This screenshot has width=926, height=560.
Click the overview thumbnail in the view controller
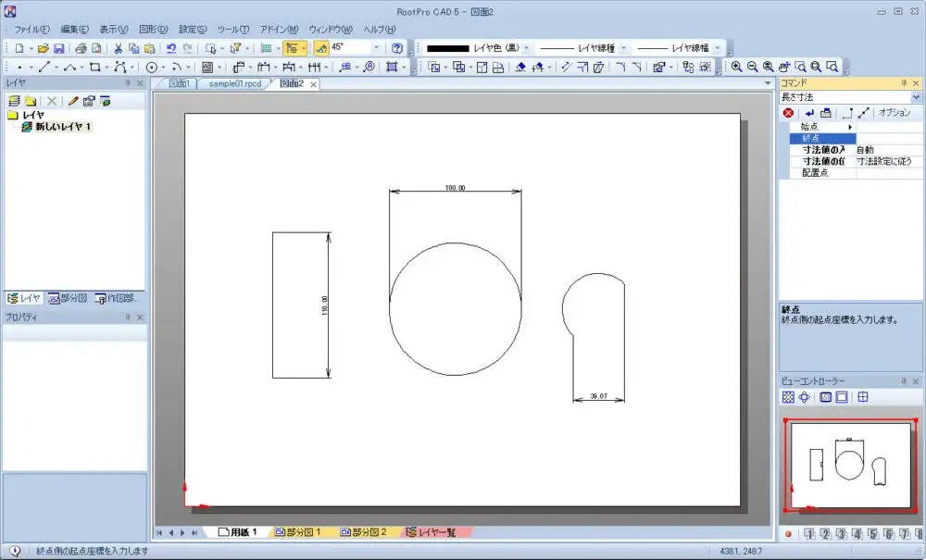click(x=850, y=466)
